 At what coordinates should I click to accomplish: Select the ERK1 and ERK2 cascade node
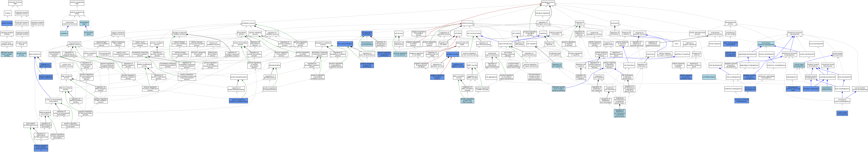click(x=459, y=77)
